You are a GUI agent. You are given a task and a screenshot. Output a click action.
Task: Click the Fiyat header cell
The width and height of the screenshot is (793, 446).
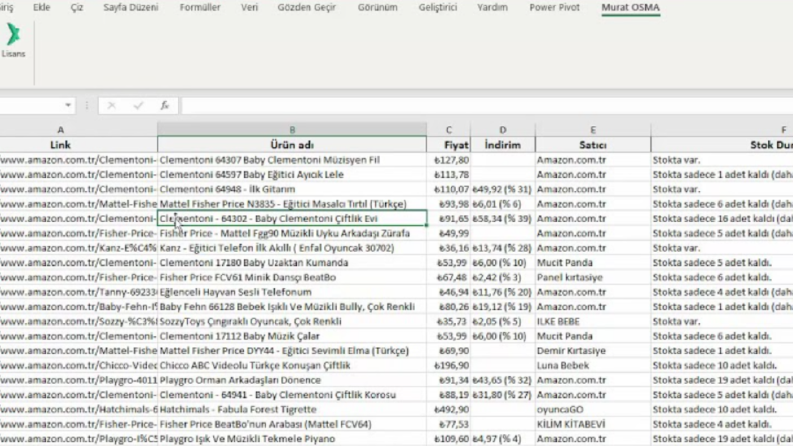pos(449,145)
